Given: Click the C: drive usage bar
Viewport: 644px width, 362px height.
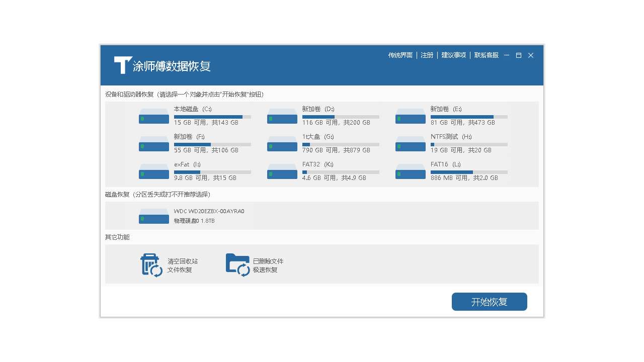Looking at the screenshot, I should (212, 117).
